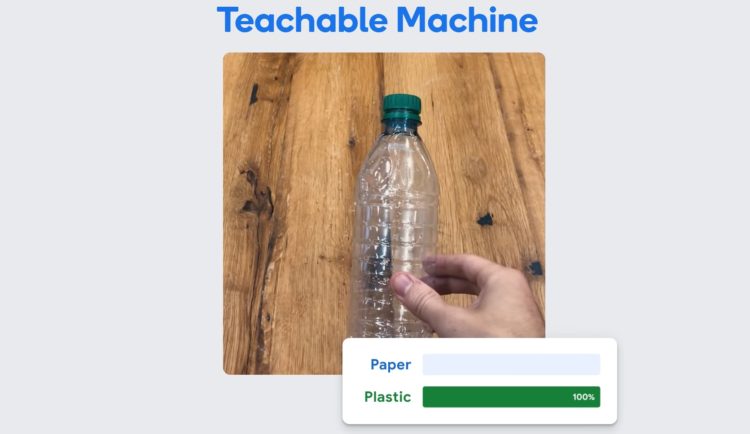
Task: Select the word Machine in the heading
Action: [467, 20]
